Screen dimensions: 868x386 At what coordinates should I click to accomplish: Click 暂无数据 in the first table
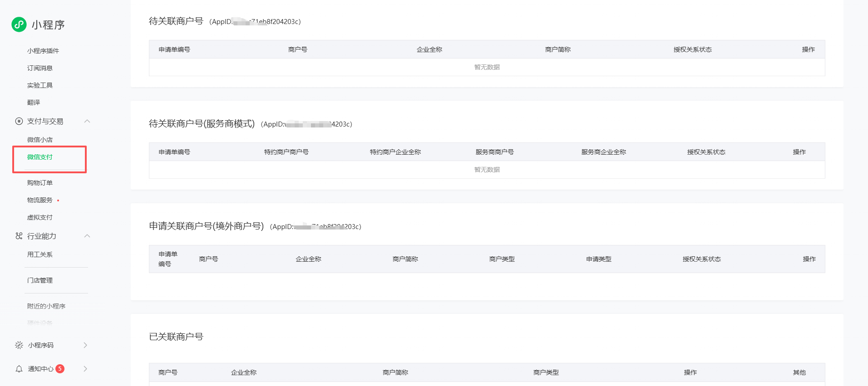pyautogui.click(x=487, y=67)
